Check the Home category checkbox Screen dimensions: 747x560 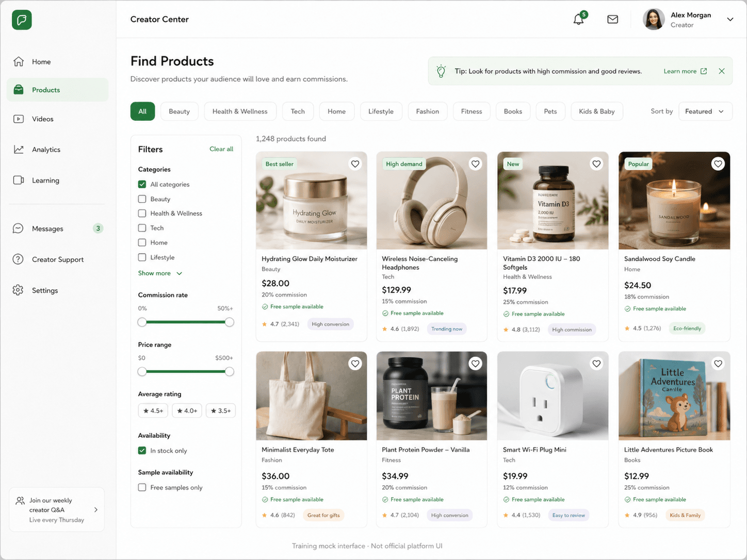coord(142,242)
